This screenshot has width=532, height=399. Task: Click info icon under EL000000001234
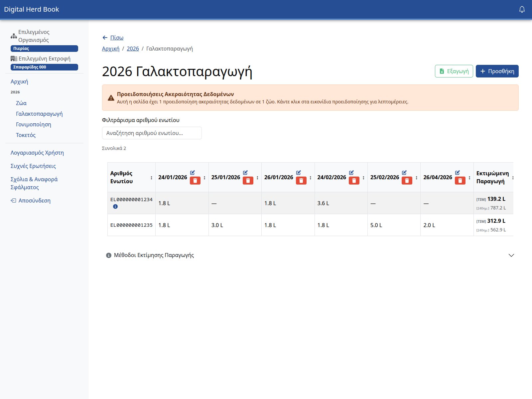[115, 206]
